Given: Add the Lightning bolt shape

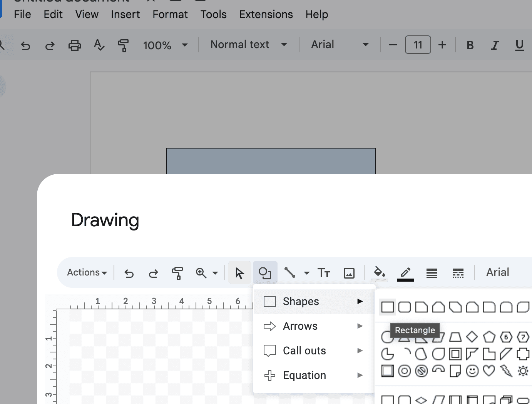Looking at the screenshot, I should click(506, 371).
